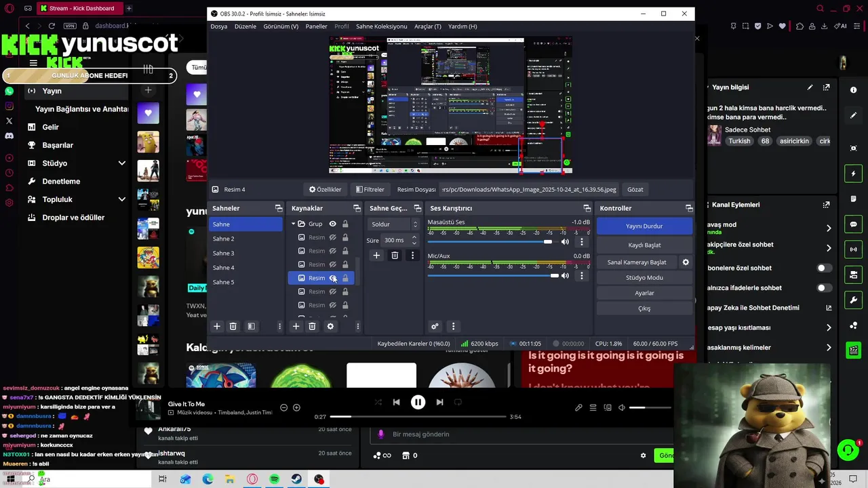Screen dimensions: 868x488
Task: Adjust Süre 300 ms stepper arrows
Action: 414,240
